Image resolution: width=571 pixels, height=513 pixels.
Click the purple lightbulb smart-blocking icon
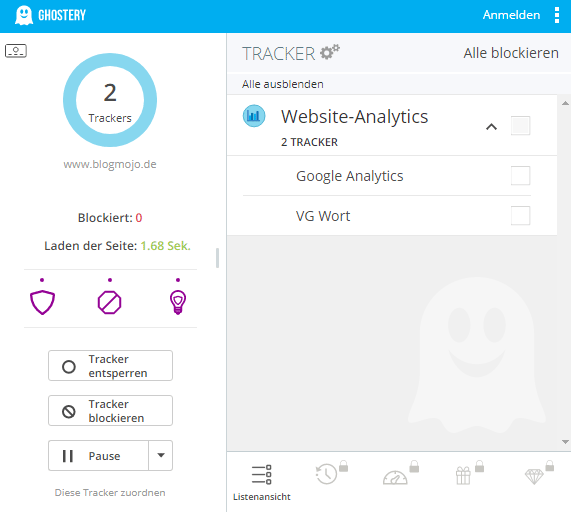[178, 302]
